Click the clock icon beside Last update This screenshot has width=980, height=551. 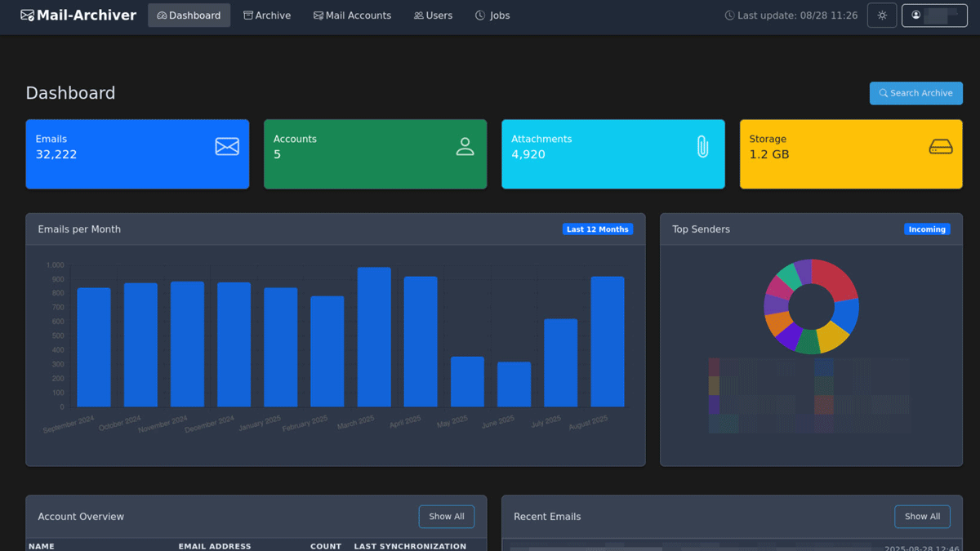pyautogui.click(x=729, y=16)
